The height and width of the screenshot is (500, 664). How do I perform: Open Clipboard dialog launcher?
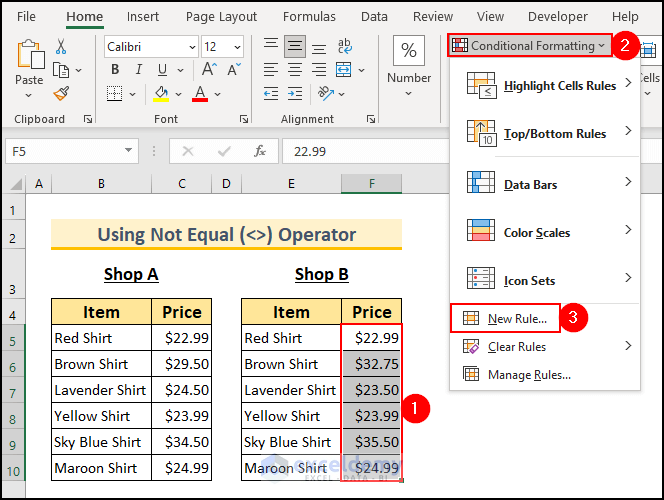pyautogui.click(x=88, y=119)
